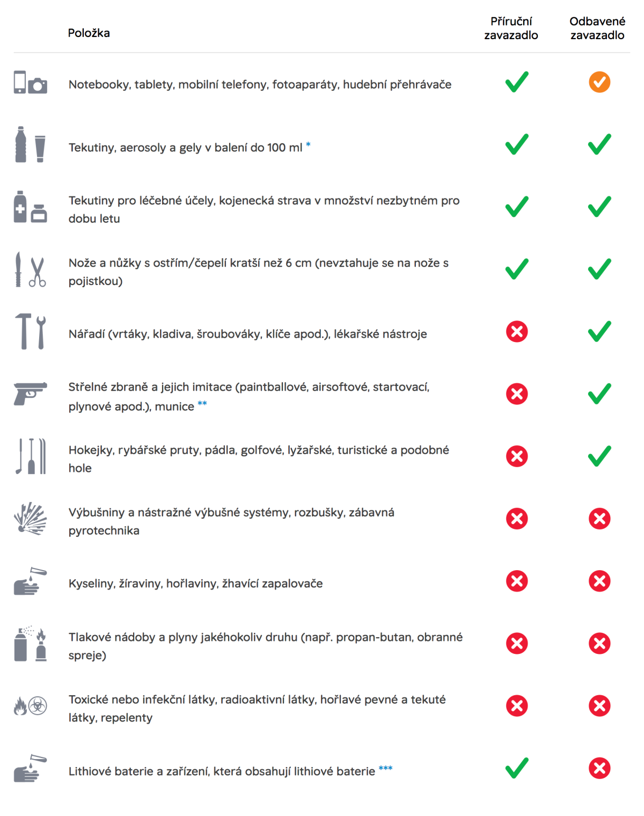Click the flame and biohazard toxic icon
Viewport: 644px width, 816px height.
30,706
